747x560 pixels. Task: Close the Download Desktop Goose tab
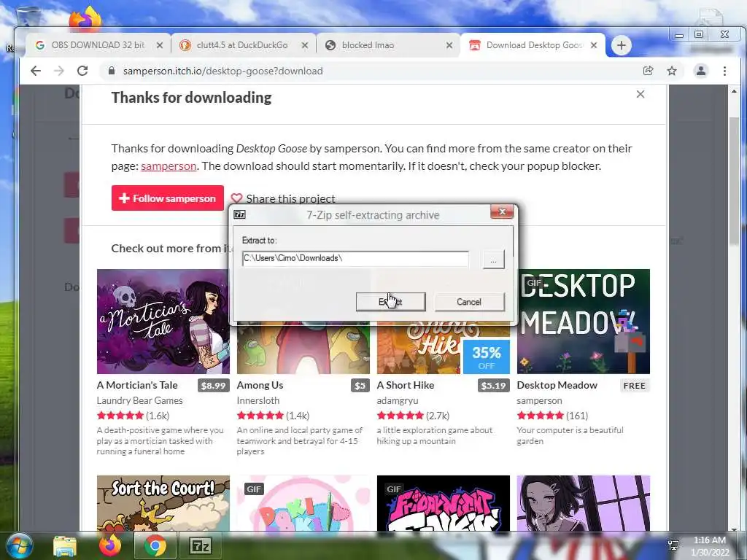[594, 45]
